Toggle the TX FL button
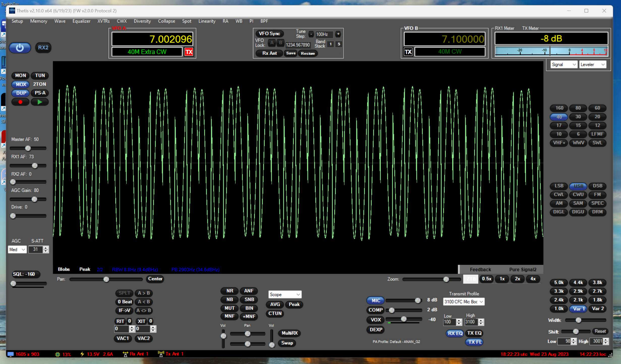 click(475, 342)
